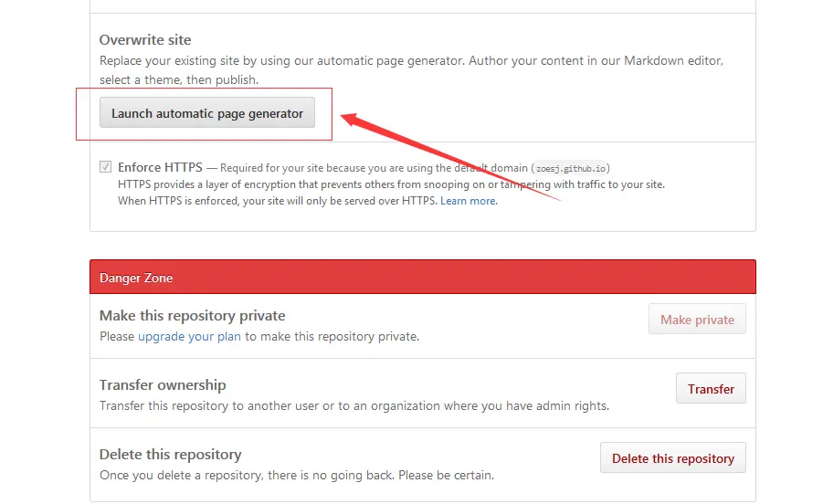Viewport: 823px width, 504px height.
Task: Click the 'to make this repository private' sentence
Action: (332, 336)
